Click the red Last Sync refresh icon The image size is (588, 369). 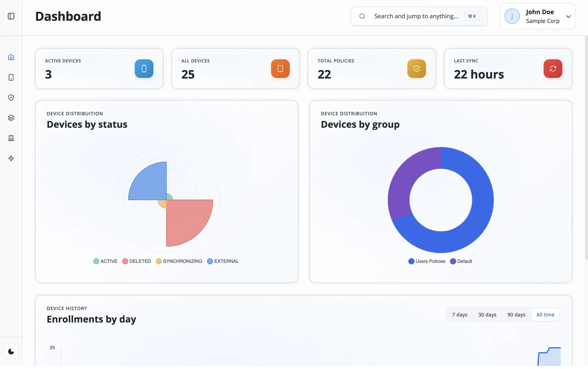click(x=553, y=69)
